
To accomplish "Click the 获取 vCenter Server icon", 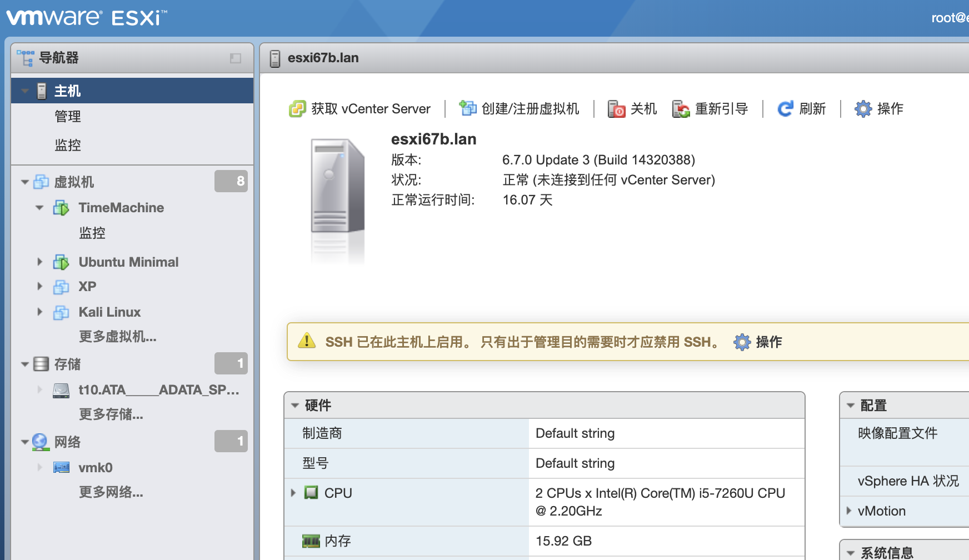I will click(x=297, y=108).
